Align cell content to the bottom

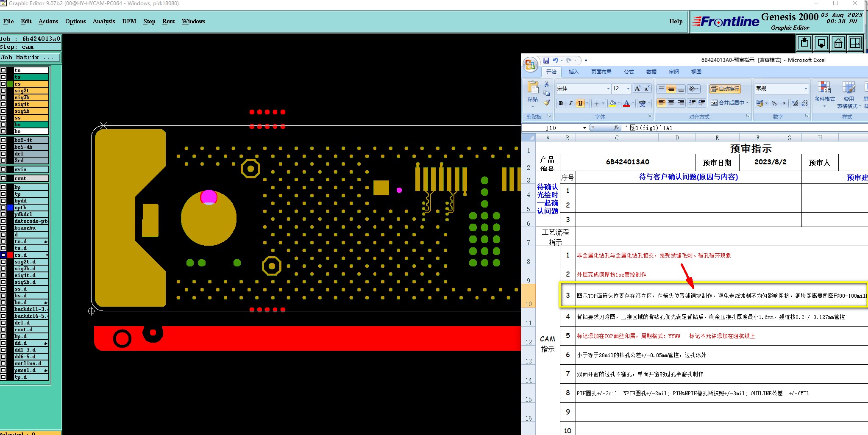point(681,89)
